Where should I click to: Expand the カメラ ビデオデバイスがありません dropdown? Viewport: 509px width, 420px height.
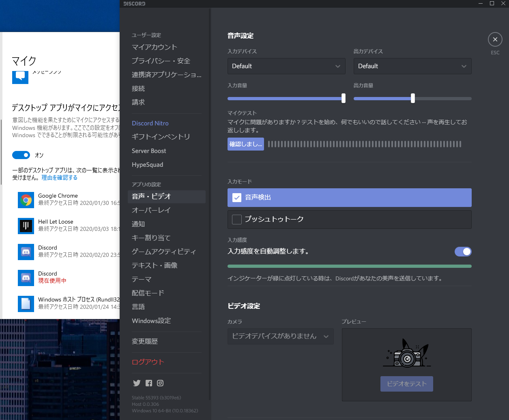coord(281,336)
